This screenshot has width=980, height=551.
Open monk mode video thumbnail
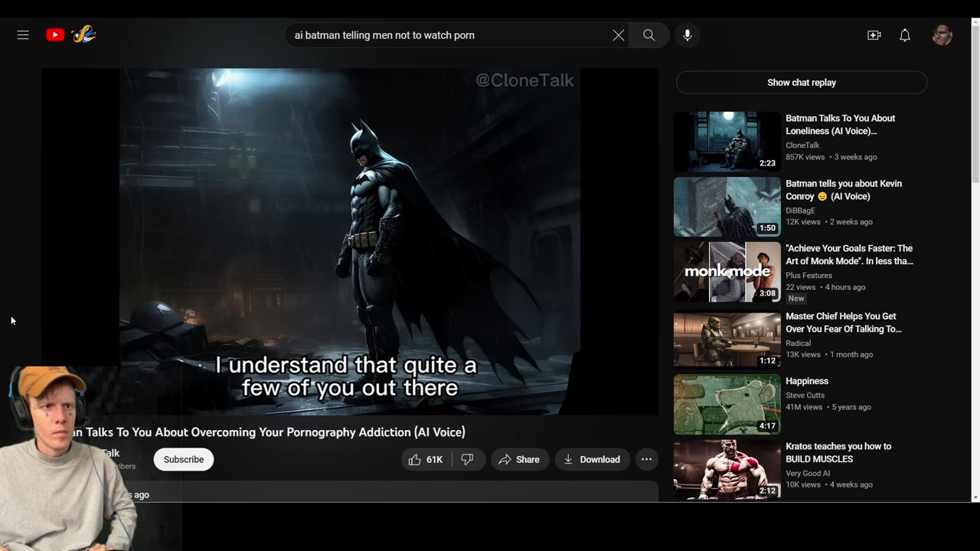click(727, 272)
